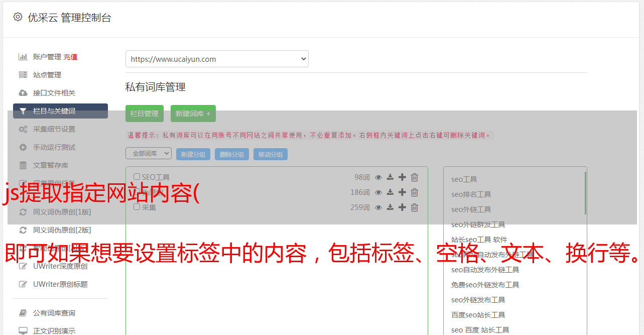This screenshot has height=335, width=644.
Task: Click the keyword list scrollbar
Action: click(585, 193)
